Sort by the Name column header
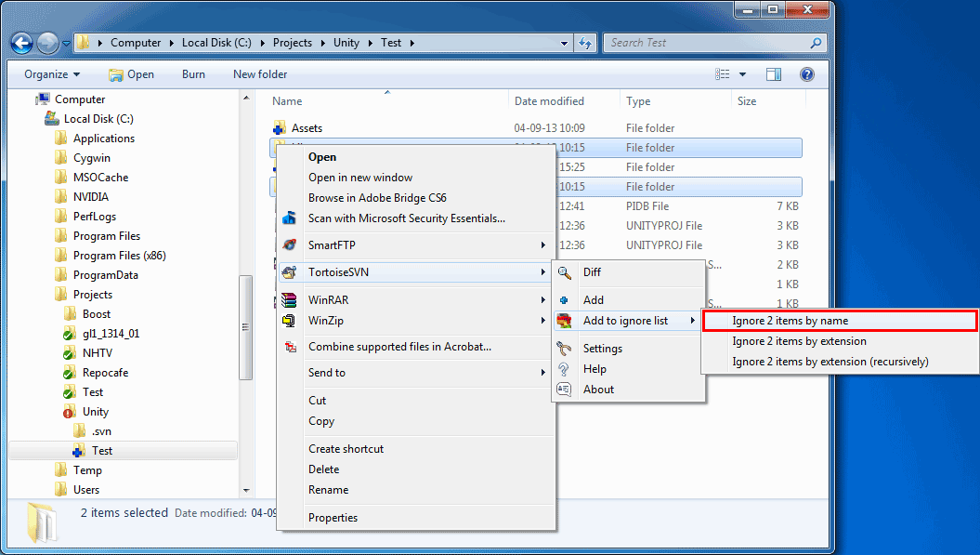Image resolution: width=980 pixels, height=555 pixels. tap(287, 100)
